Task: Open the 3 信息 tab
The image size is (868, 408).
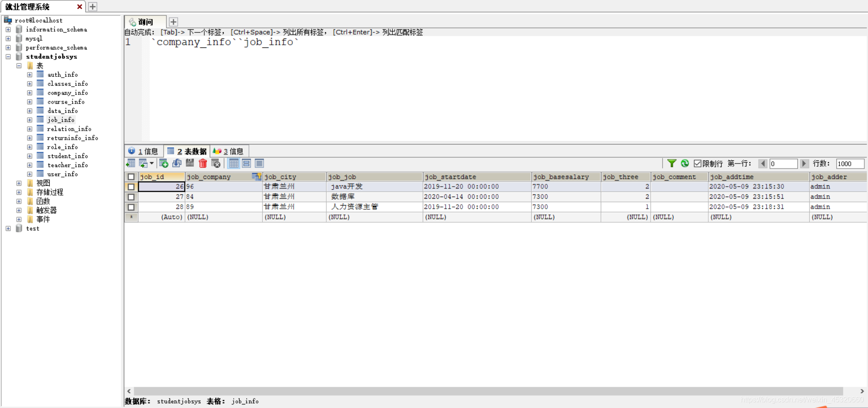Action: [229, 151]
